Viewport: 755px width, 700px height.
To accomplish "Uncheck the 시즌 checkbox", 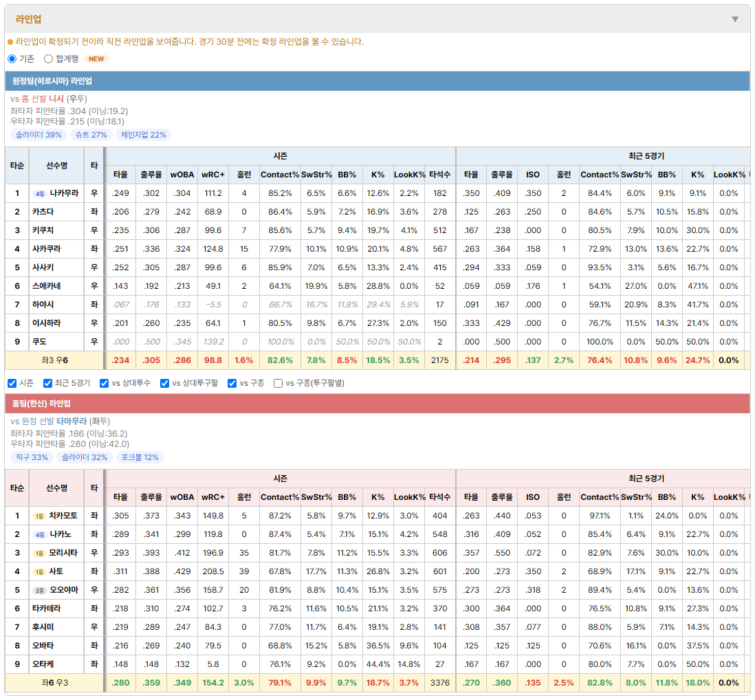I will coord(12,383).
